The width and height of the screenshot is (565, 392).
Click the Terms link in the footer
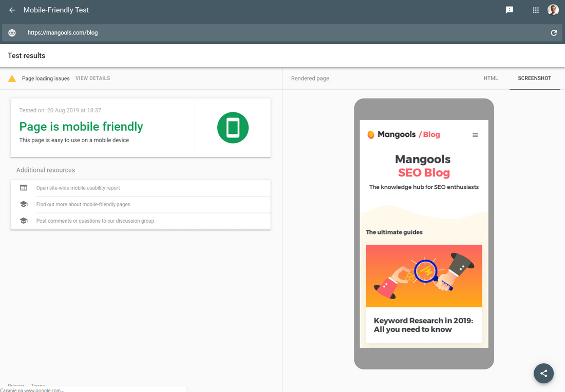click(x=38, y=385)
